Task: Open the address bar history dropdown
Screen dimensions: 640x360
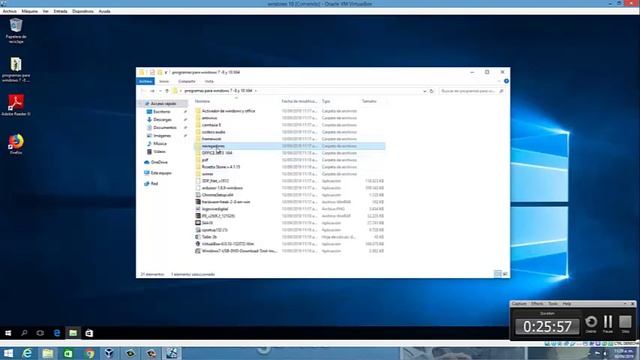Action: [x=424, y=91]
